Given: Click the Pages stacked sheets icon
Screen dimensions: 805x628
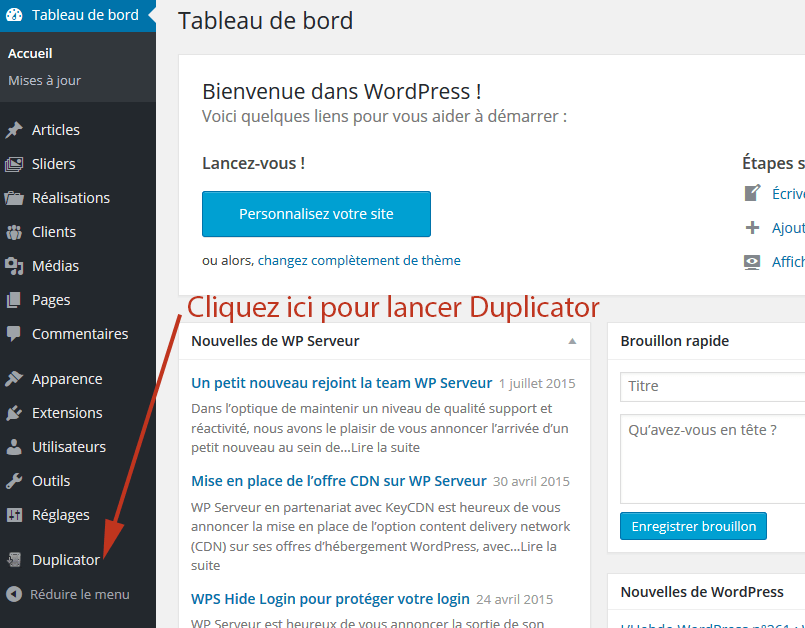Looking at the screenshot, I should pos(14,300).
